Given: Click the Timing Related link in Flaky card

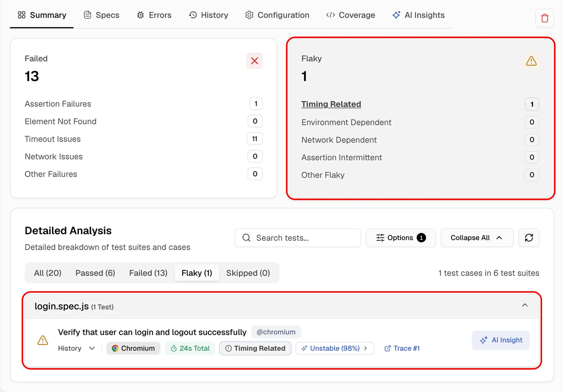Looking at the screenshot, I should [331, 104].
